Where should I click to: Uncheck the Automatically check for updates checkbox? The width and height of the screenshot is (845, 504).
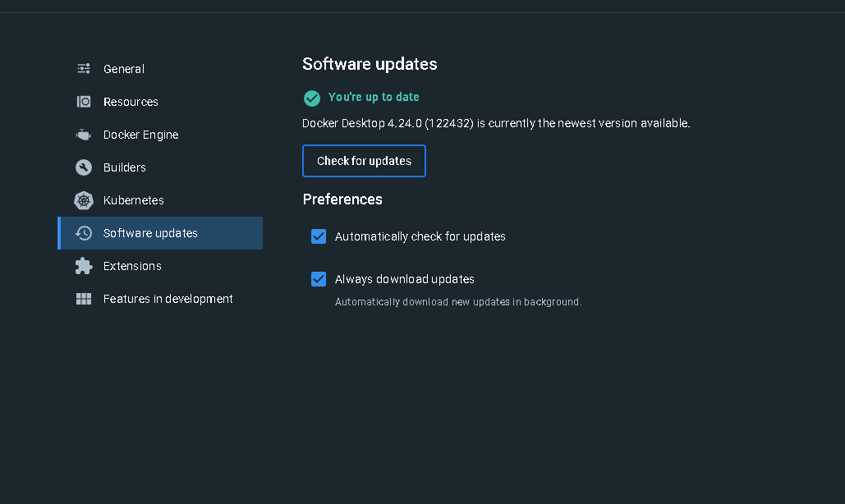(319, 236)
